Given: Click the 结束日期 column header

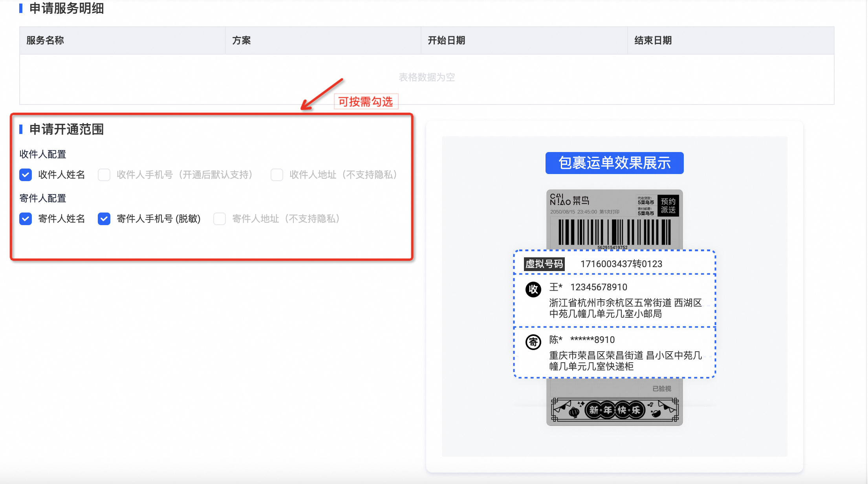Looking at the screenshot, I should 731,40.
